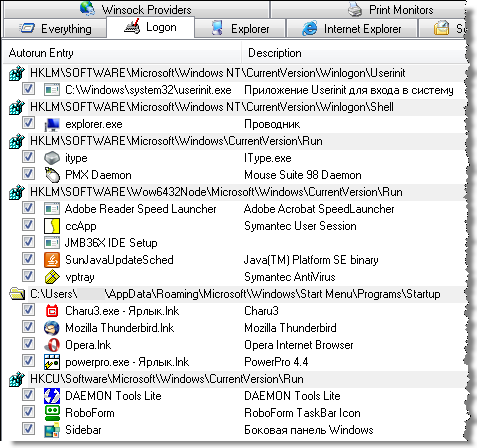
Task: Select the 'Java(TM) Platform SE binary' description
Action: (x=311, y=260)
